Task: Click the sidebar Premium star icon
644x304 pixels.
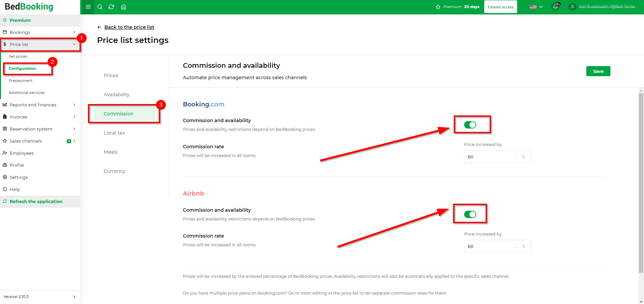Action: pos(5,20)
